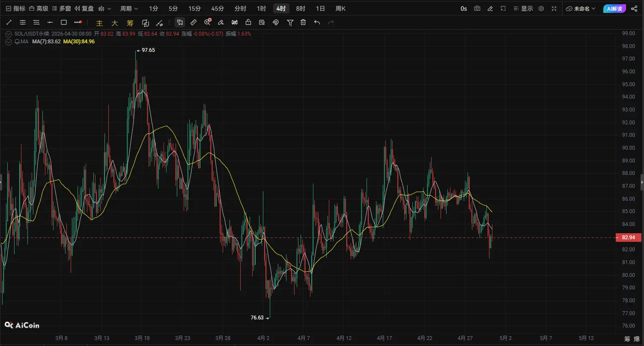Open the filter funnel tool
The image size is (644, 346).
[x=290, y=22]
